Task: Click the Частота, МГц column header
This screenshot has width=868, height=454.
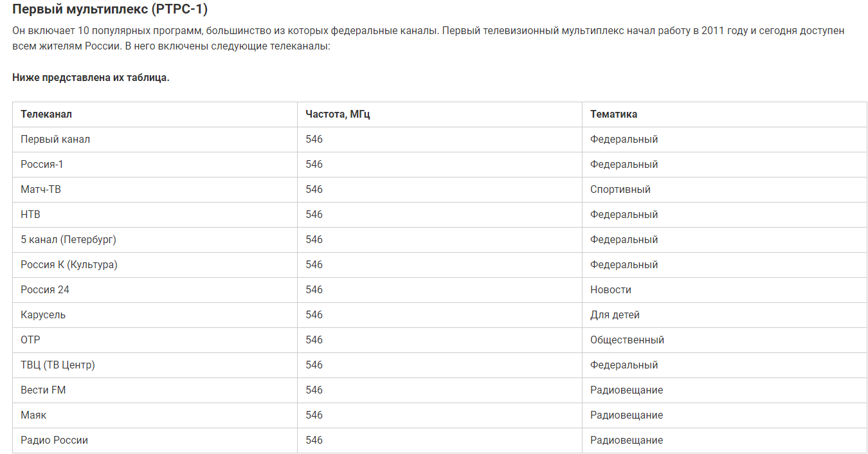Action: [440, 114]
